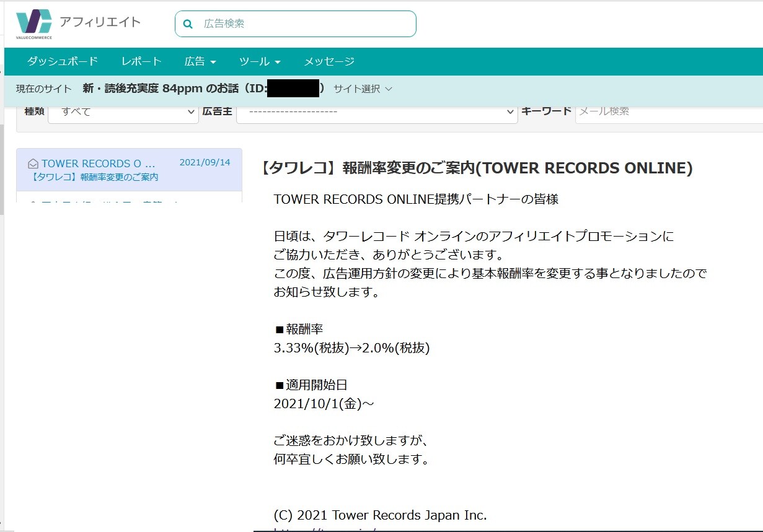Open the サイト選択 site selector
The width and height of the screenshot is (763, 532).
pyautogui.click(x=363, y=89)
